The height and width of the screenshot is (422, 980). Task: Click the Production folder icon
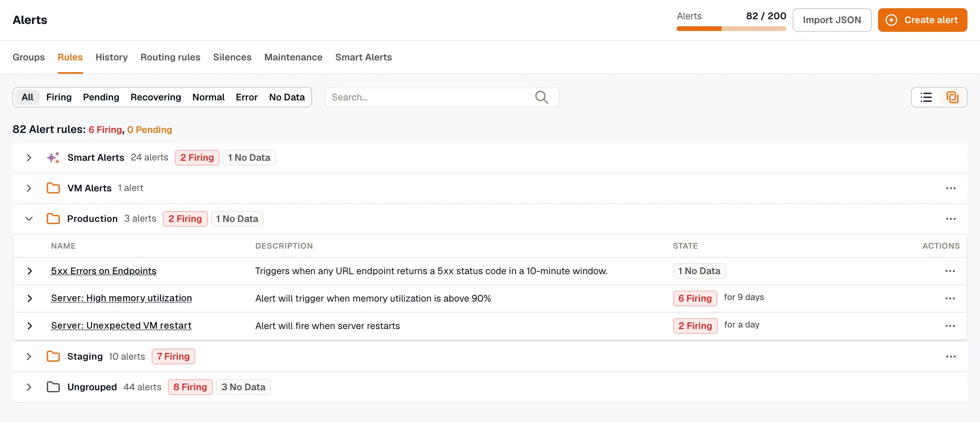(x=53, y=219)
